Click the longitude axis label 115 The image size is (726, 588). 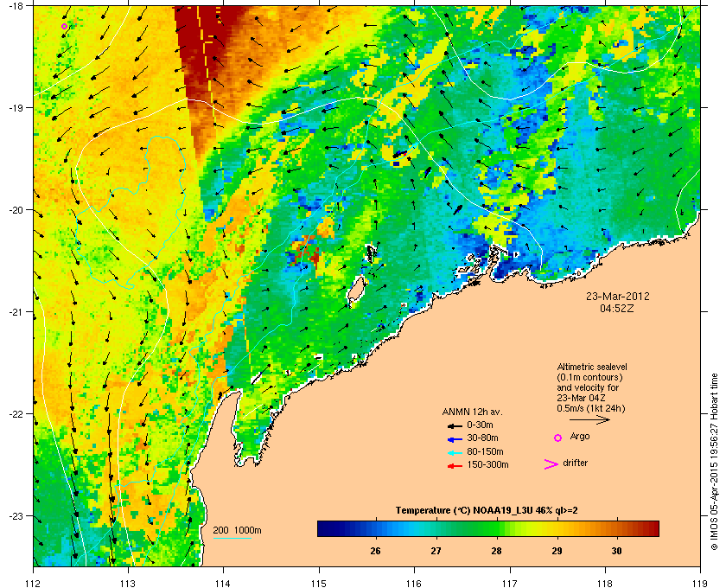coord(319,583)
